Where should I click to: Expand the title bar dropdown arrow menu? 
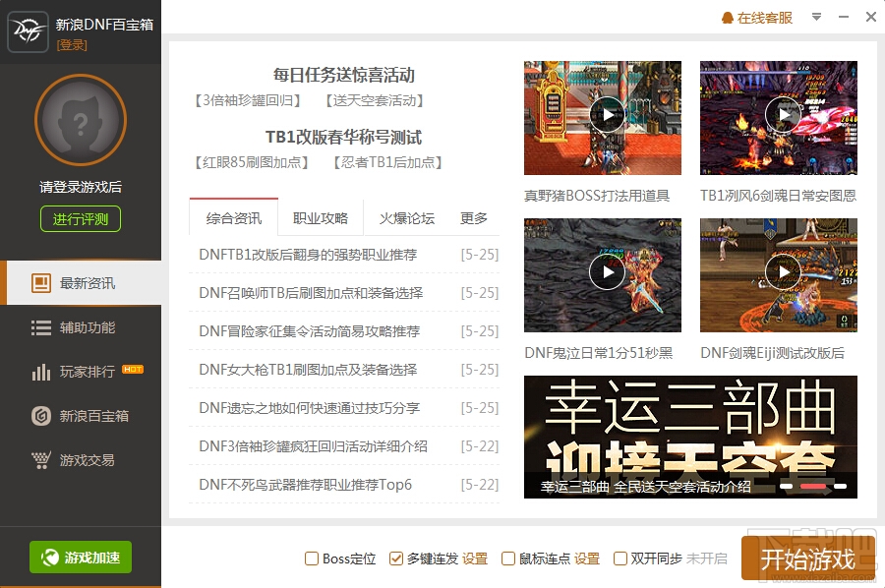(816, 18)
